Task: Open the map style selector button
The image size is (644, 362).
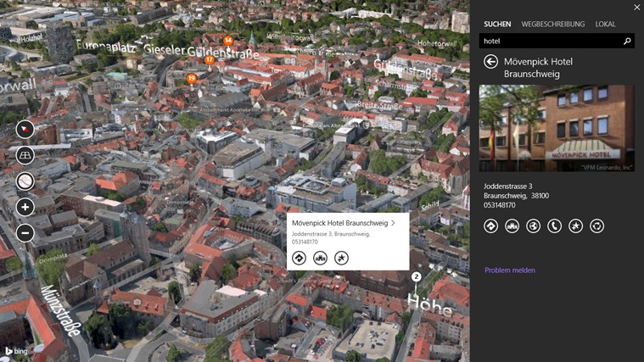Action: tap(25, 181)
